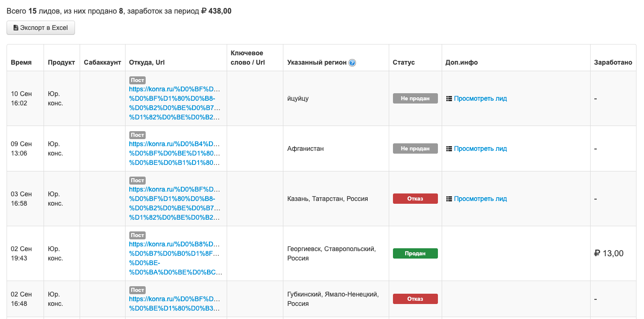Open Просмотреть лид for the йцуйцу lead

[480, 98]
